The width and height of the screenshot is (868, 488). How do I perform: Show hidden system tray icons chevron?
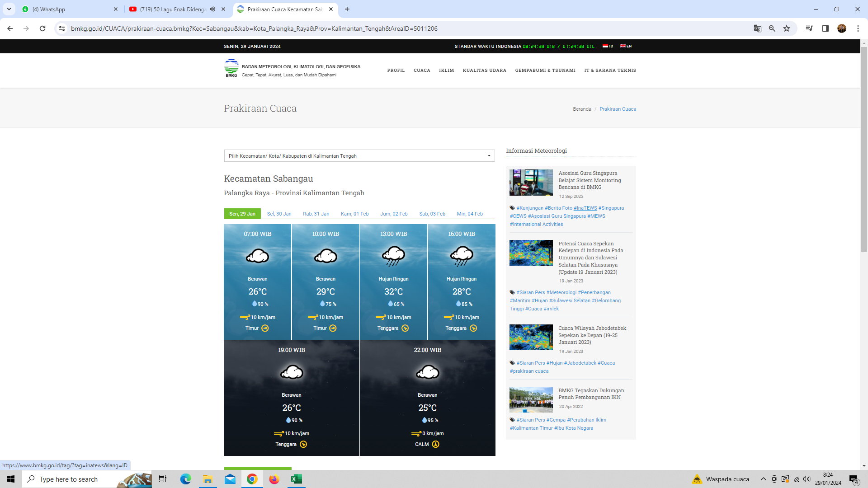[764, 479]
